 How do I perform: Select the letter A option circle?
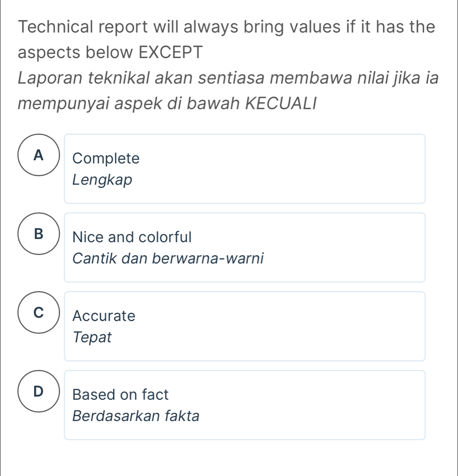[x=39, y=155]
